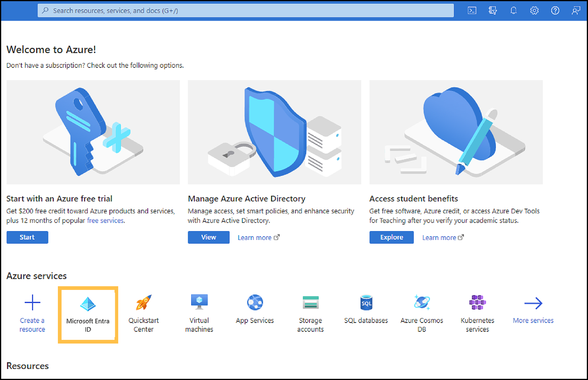
Task: Launch Cloud Shell from the top bar
Action: (x=472, y=10)
